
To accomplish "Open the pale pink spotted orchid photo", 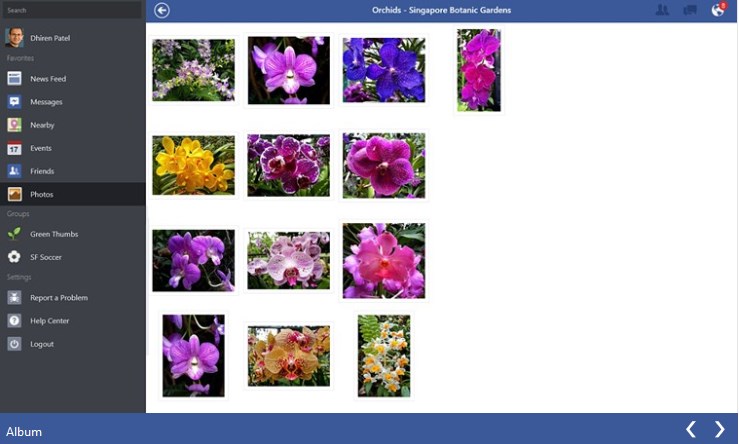I will 288,260.
